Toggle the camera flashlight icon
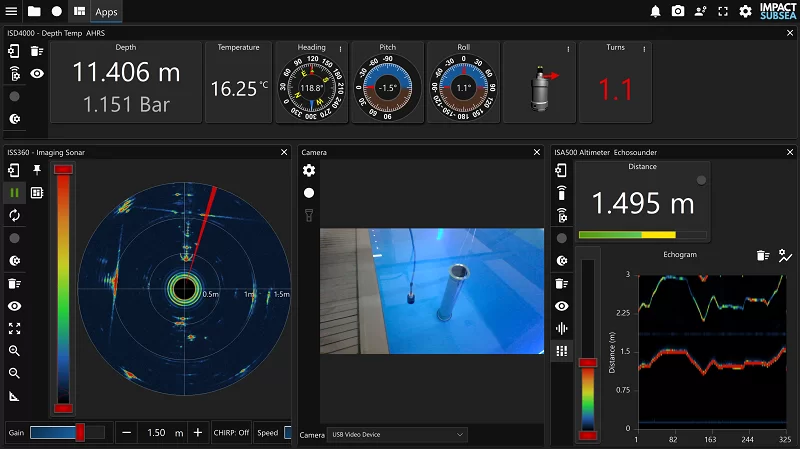Image resolution: width=800 pixels, height=449 pixels. (x=309, y=215)
